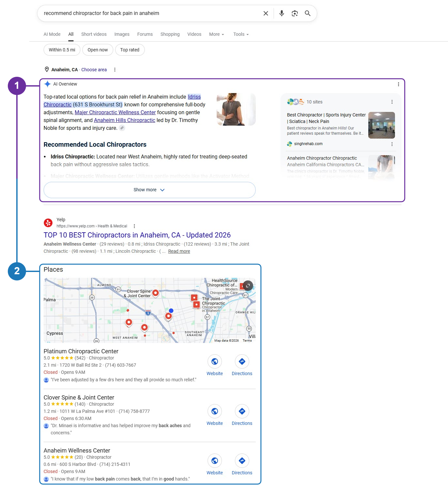Expand AI Overview with Show more

(150, 190)
